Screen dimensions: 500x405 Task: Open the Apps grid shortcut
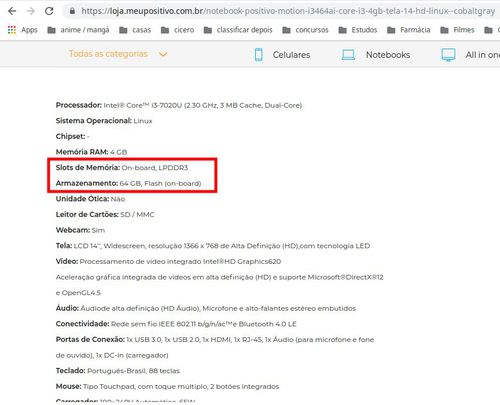(22, 30)
